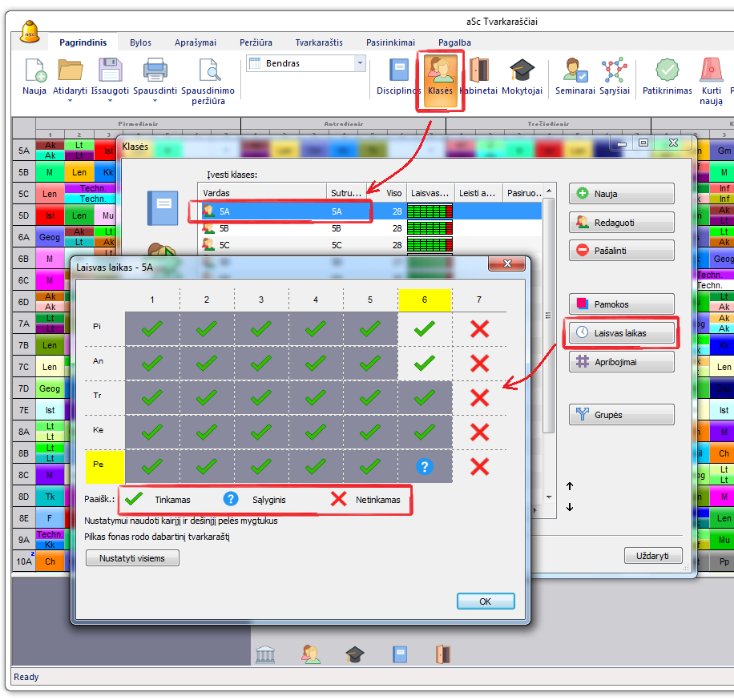Click the yellow period 6 column header

[425, 300]
